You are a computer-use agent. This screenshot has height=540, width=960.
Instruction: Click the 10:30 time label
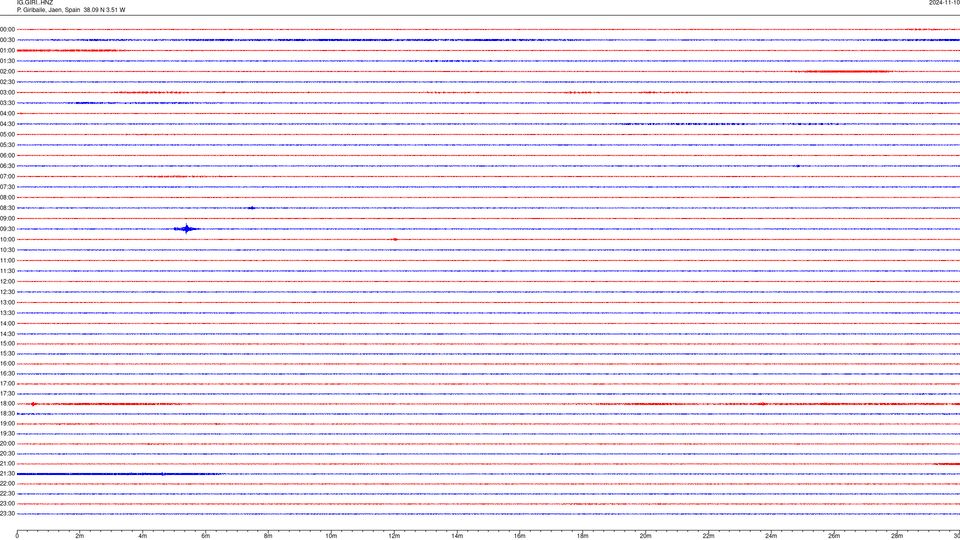click(x=7, y=250)
